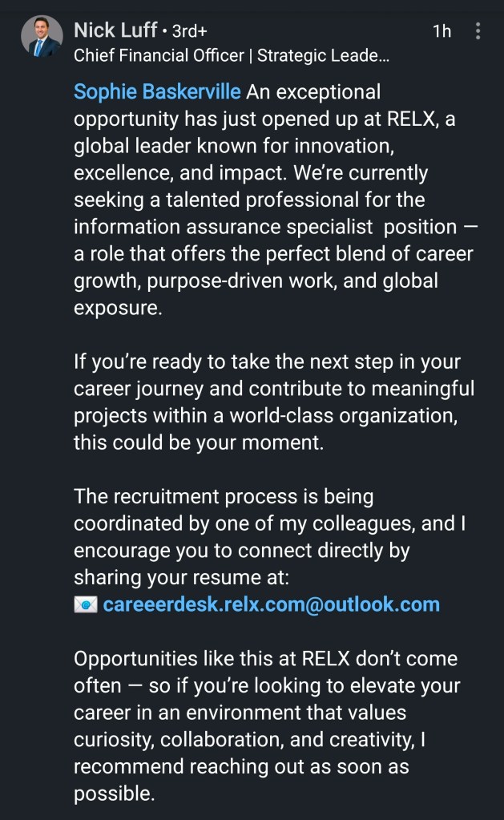Open Nick Luff's profile via his name
The image size is (504, 820).
[115, 30]
